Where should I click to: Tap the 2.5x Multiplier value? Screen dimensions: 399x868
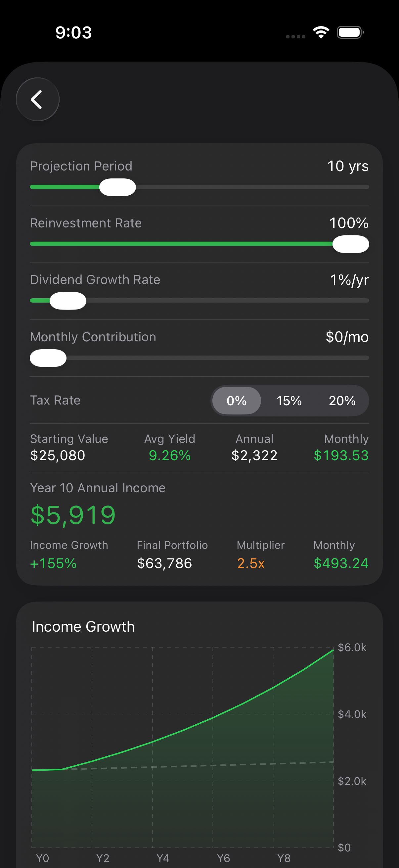pos(251,563)
